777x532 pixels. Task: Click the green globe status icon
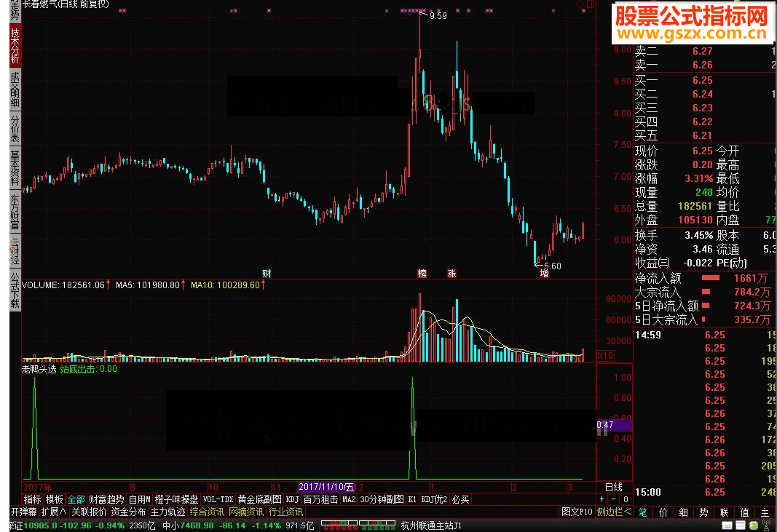(754, 525)
